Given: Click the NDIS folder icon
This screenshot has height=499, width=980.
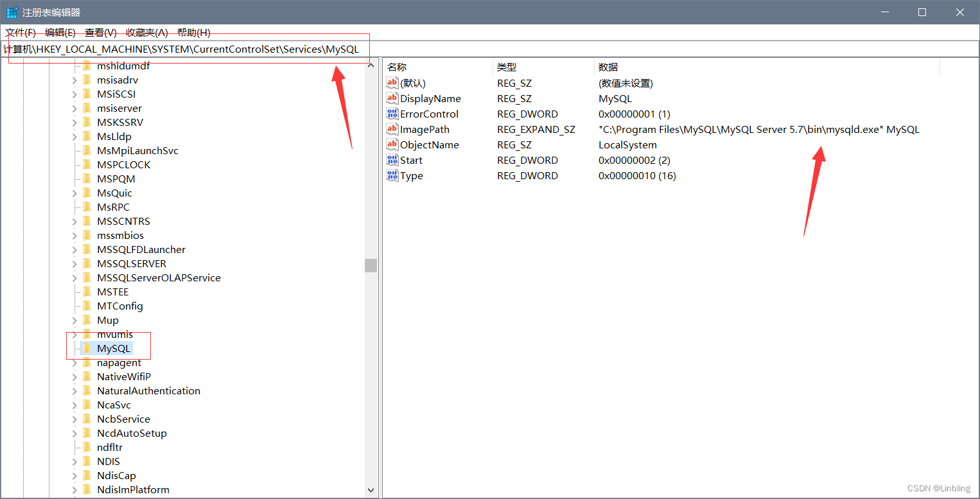Looking at the screenshot, I should pos(87,461).
